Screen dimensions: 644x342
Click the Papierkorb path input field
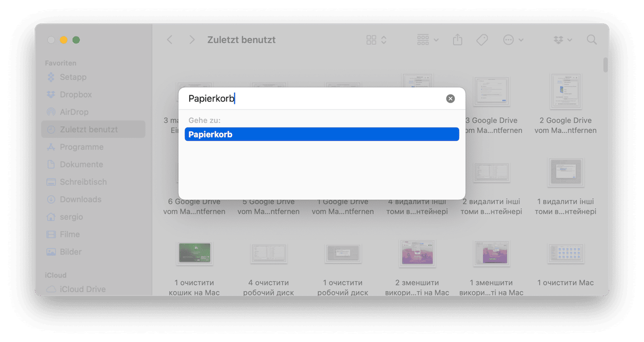click(312, 98)
